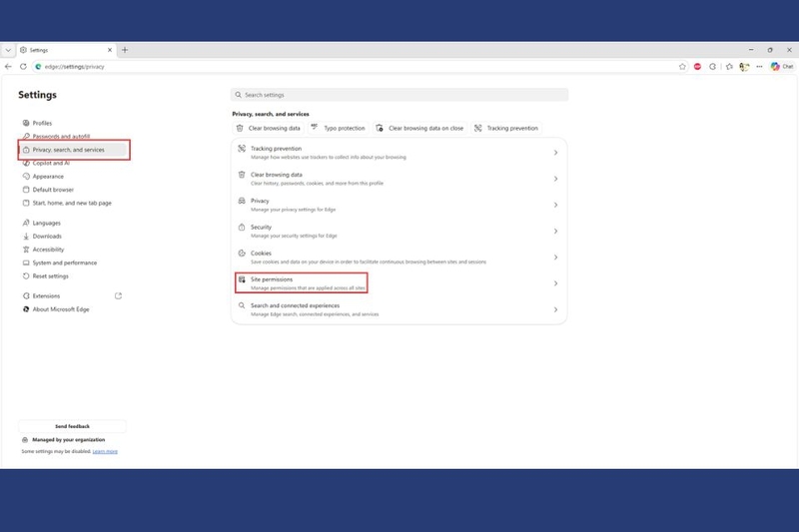Open Copilot Chat button
This screenshot has width=799, height=532.
pyautogui.click(x=782, y=66)
